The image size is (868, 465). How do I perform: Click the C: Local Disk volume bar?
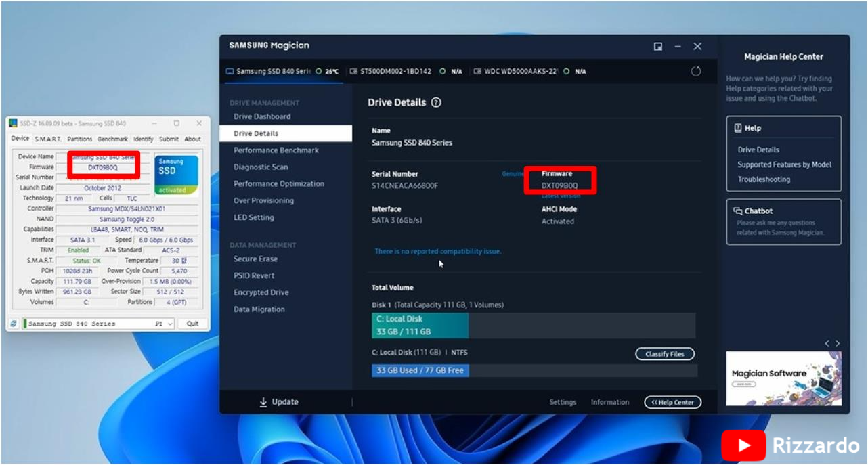534,326
